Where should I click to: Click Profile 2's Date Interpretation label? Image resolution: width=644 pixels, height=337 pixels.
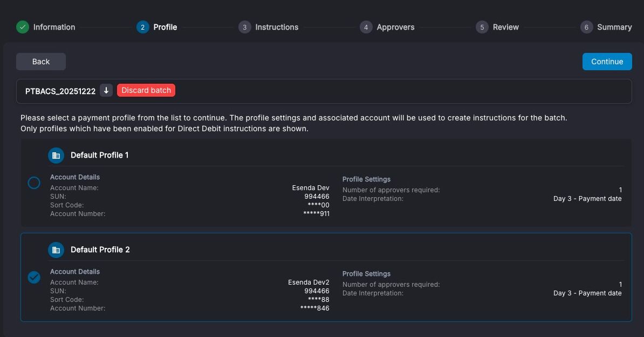[x=373, y=293]
